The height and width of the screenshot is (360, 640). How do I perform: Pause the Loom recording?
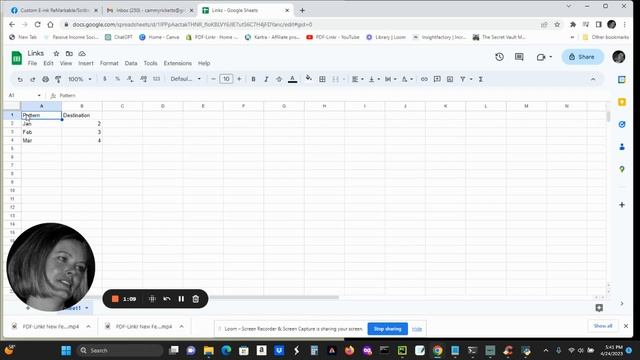181,299
